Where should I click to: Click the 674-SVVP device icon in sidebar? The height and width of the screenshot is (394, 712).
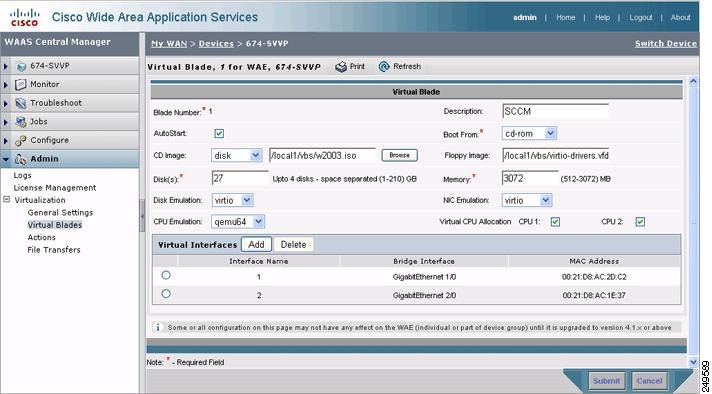click(x=21, y=66)
